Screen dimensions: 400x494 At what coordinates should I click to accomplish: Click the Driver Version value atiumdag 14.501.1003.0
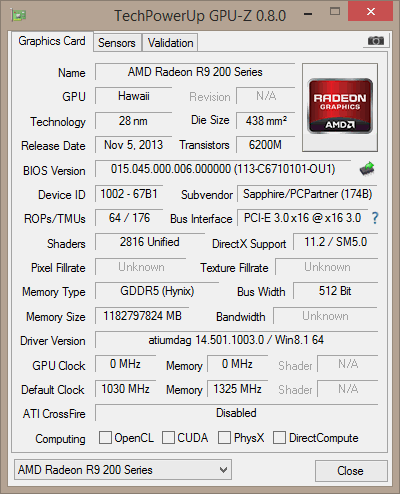(236, 340)
